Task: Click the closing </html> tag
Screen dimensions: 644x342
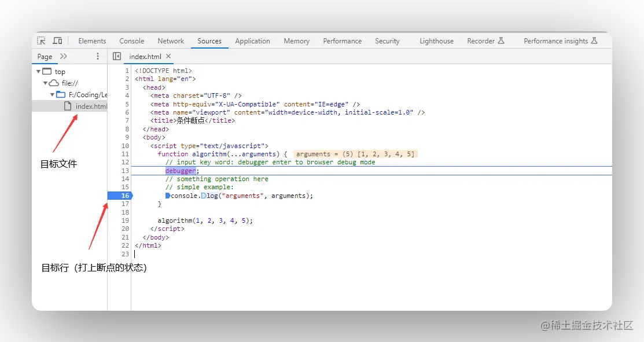Action: click(x=148, y=245)
